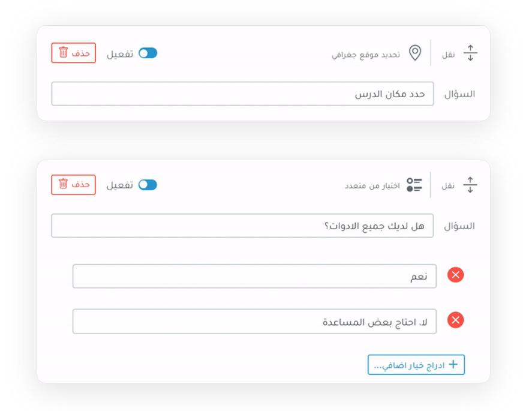Remove the 'لا. احتاج بعض المساعدة' option
The width and height of the screenshot is (532, 411).
point(456,320)
